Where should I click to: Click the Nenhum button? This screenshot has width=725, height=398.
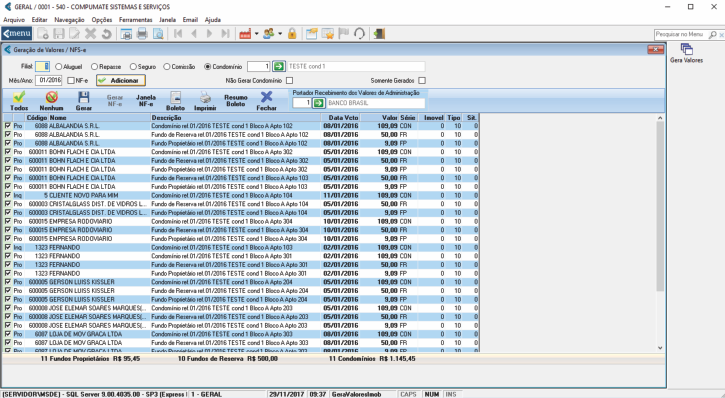coord(51,101)
